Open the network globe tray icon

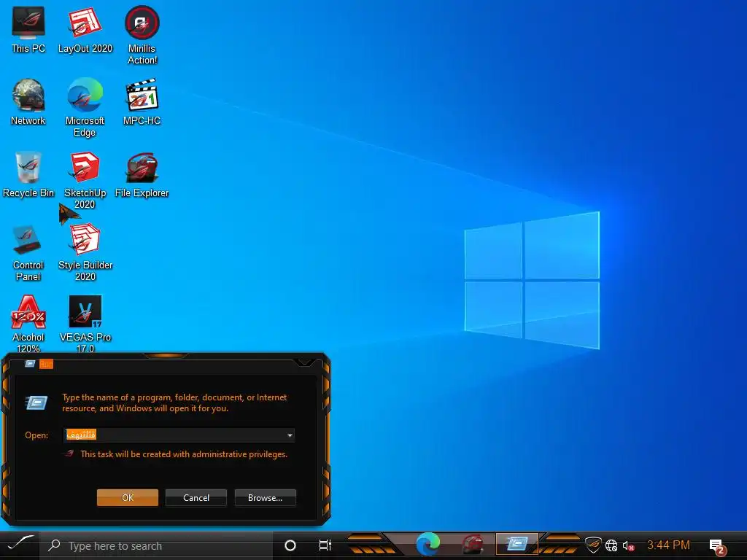tap(611, 545)
